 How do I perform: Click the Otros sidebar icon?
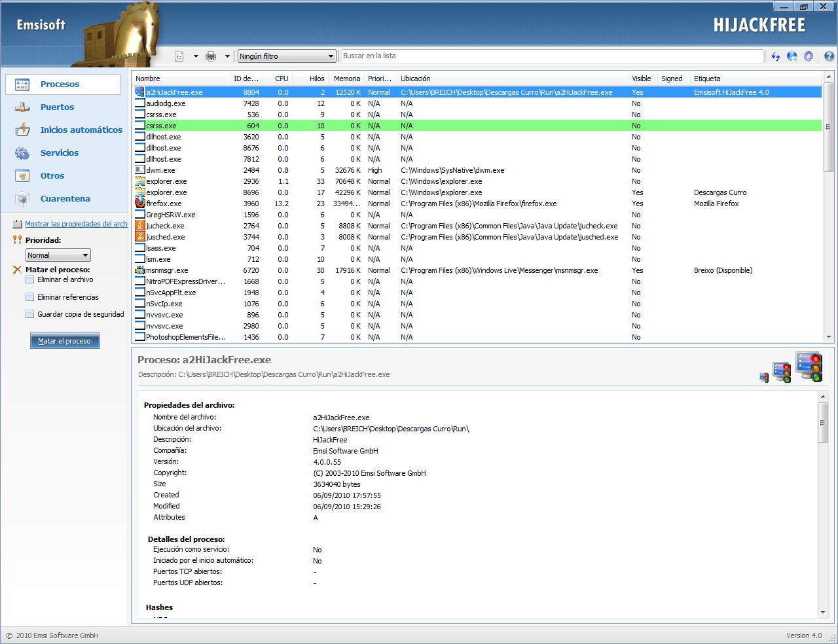[22, 176]
